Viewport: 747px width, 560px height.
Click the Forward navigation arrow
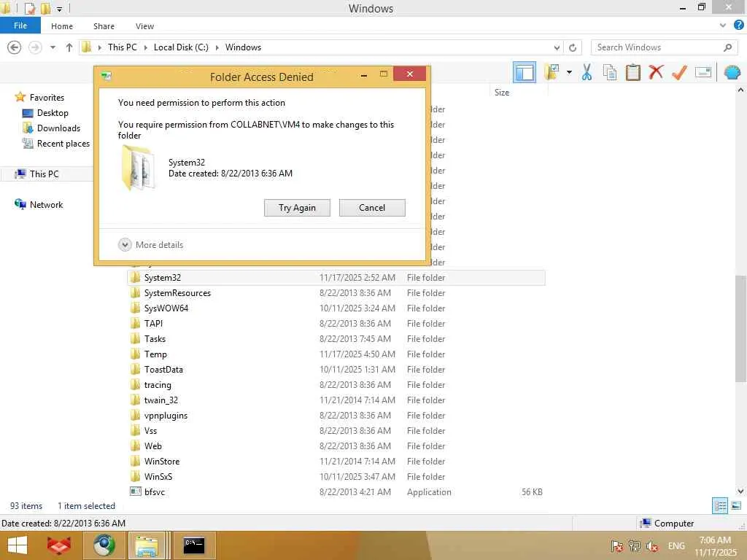(x=35, y=47)
